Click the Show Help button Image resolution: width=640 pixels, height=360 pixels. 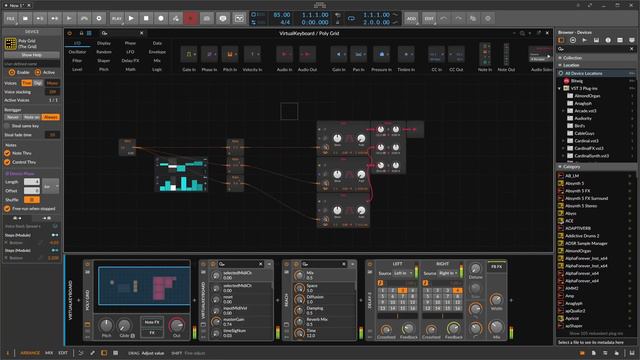click(x=32, y=55)
